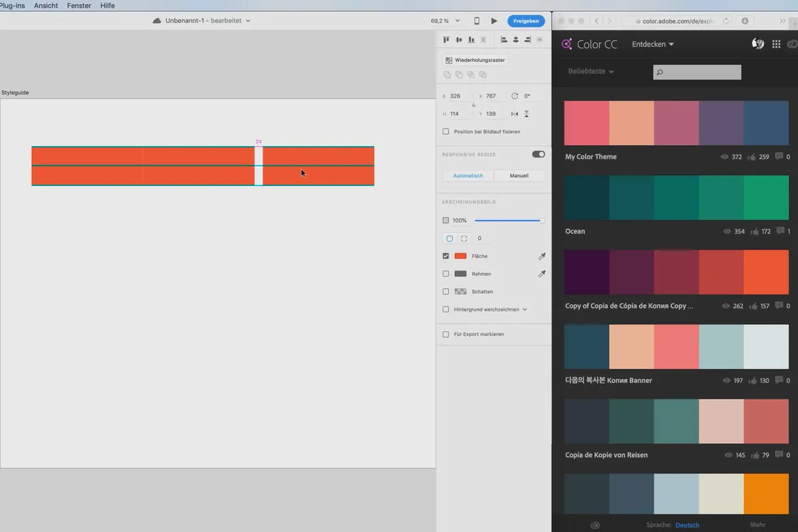The image size is (798, 532).
Task: Click the opacity slider handle at 100%
Action: (542, 220)
